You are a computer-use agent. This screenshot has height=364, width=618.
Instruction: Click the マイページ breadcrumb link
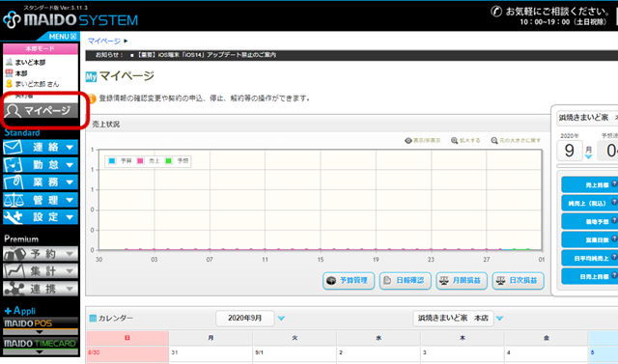click(104, 41)
